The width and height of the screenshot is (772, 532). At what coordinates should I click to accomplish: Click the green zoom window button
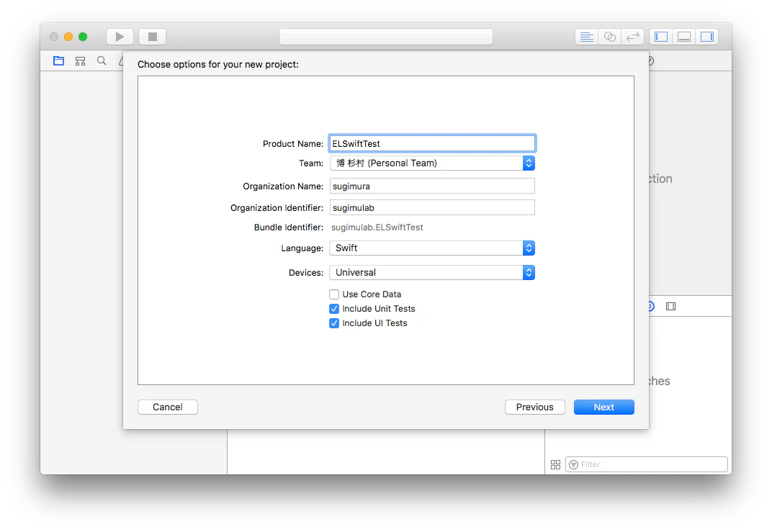(x=83, y=37)
